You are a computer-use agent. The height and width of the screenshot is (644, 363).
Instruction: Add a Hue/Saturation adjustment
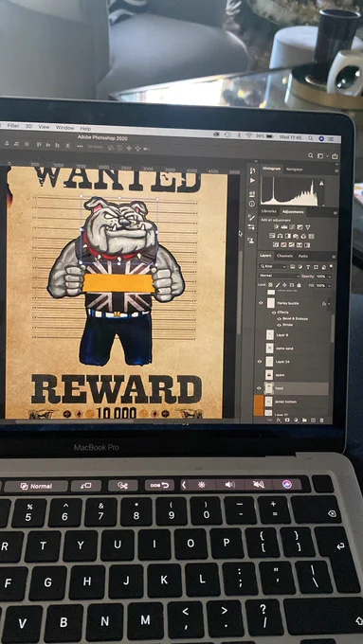click(272, 236)
